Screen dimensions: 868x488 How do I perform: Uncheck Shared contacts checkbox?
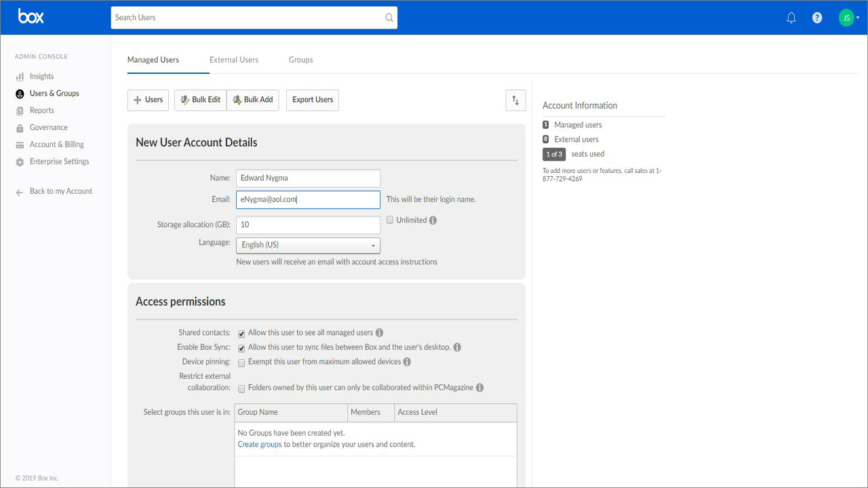tap(241, 333)
